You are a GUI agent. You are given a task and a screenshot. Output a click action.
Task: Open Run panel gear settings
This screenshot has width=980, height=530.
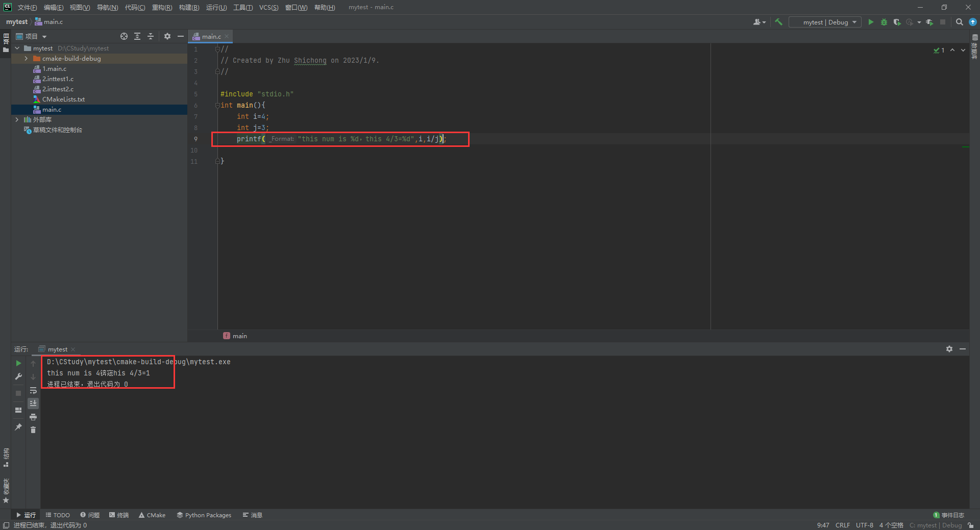tap(949, 349)
